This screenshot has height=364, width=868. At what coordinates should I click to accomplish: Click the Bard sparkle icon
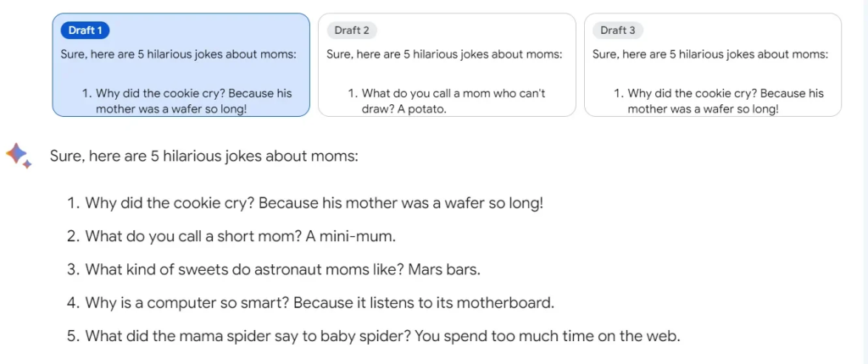tap(18, 155)
